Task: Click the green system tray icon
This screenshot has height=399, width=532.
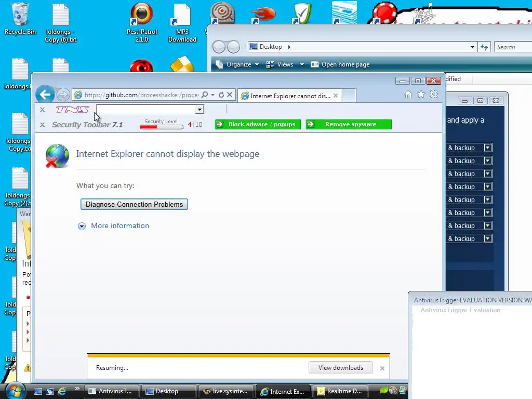Action: click(x=384, y=391)
